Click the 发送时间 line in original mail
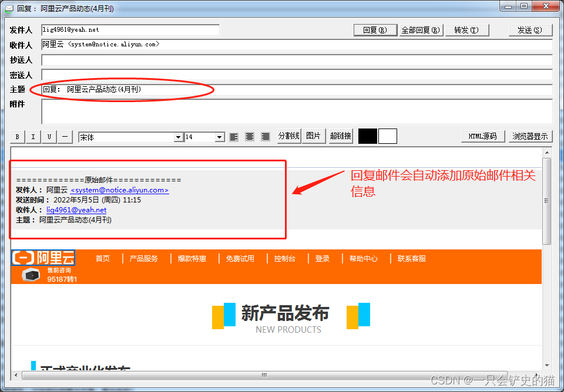 click(x=78, y=200)
